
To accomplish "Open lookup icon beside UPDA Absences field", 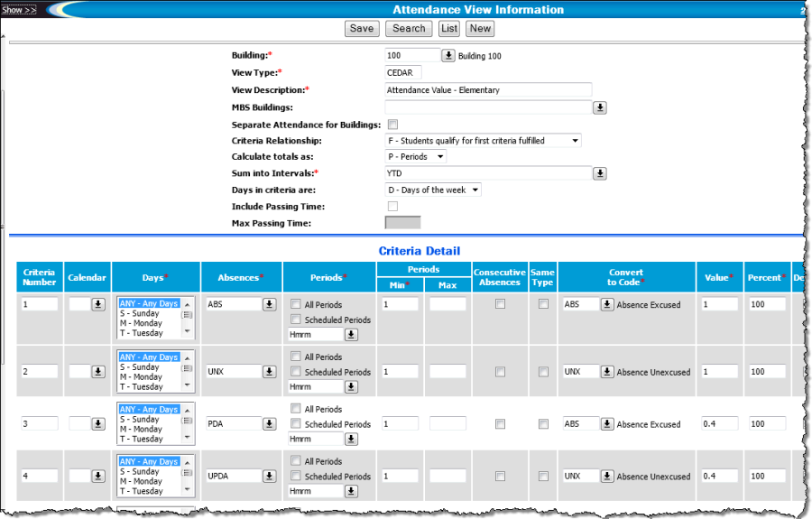I will (269, 476).
